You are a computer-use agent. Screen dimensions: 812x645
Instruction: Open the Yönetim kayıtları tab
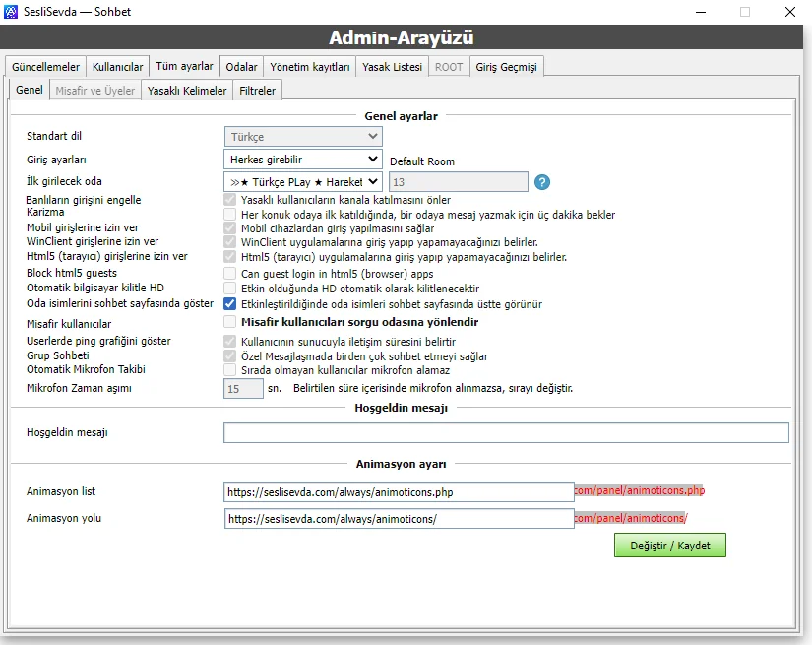coord(310,67)
